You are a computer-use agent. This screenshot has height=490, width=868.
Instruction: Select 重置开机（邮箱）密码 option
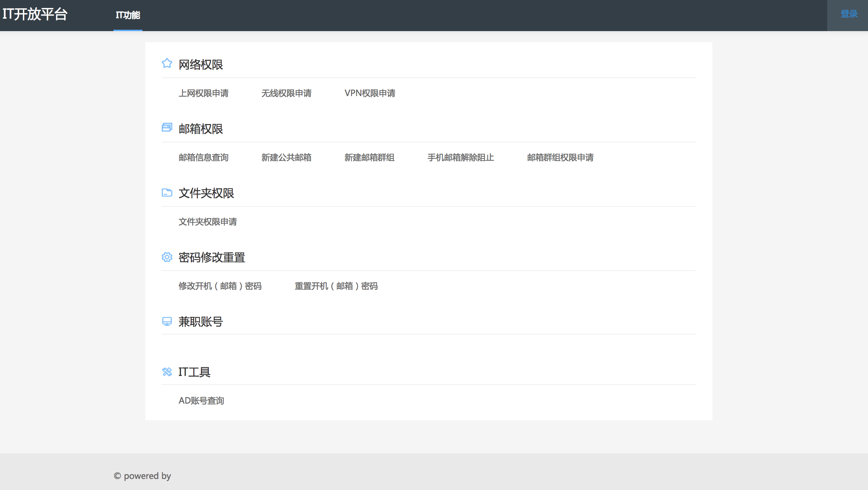click(x=336, y=286)
